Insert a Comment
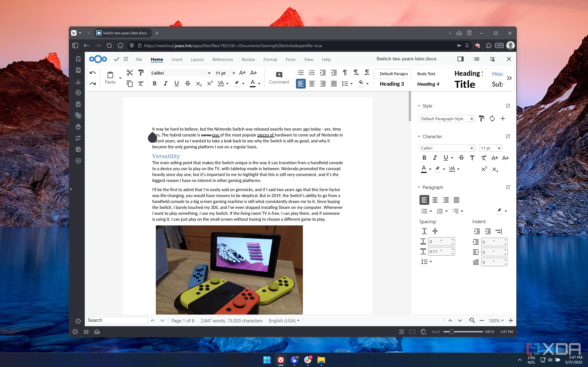The image size is (588, 367). (x=279, y=78)
